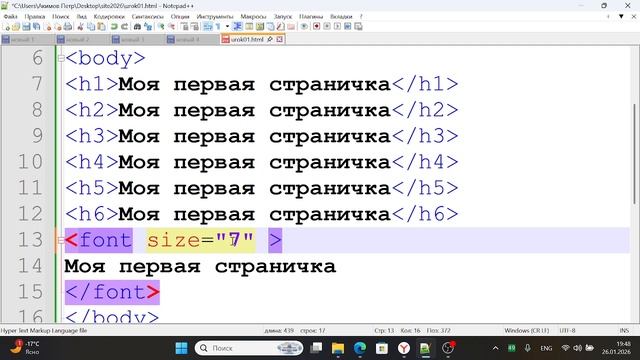640x360 pixels.
Task: Run macro multiple times icon
Action: pyautogui.click(x=348, y=27)
